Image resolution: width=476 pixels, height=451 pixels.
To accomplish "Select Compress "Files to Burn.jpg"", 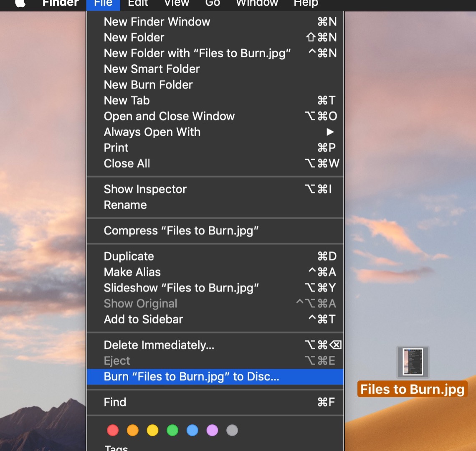I will click(x=215, y=231).
